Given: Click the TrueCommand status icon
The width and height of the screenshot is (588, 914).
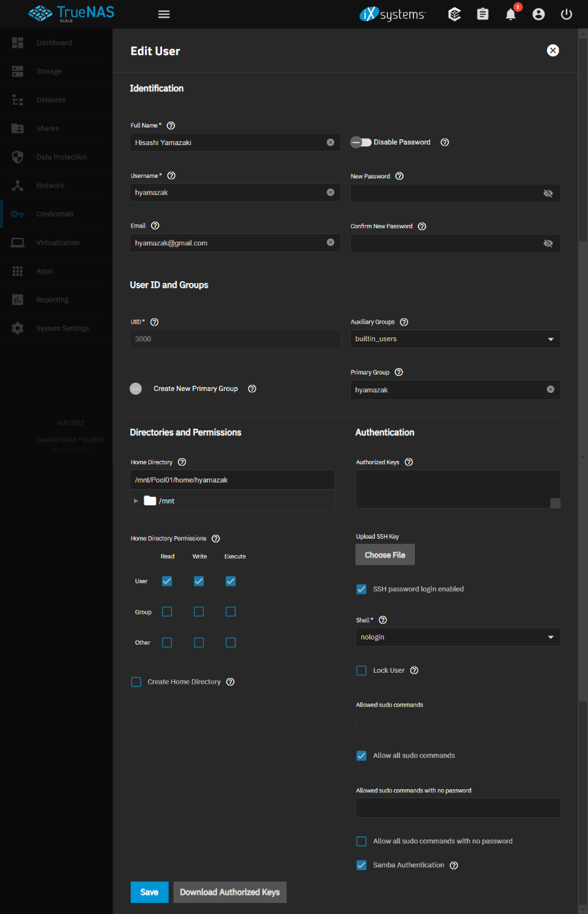Looking at the screenshot, I should coord(455,14).
